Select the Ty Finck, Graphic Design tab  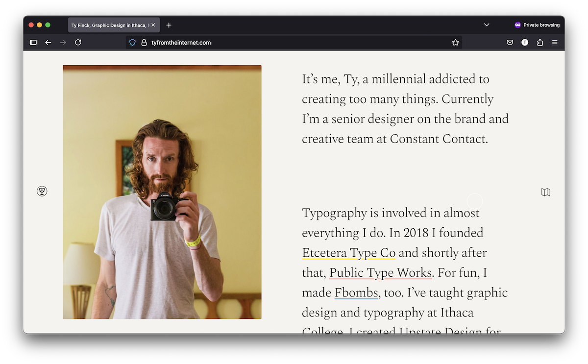114,25
